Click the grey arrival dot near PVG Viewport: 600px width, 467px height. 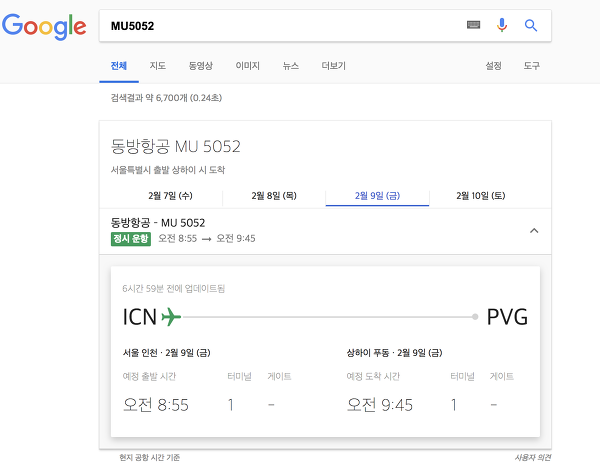click(x=475, y=317)
